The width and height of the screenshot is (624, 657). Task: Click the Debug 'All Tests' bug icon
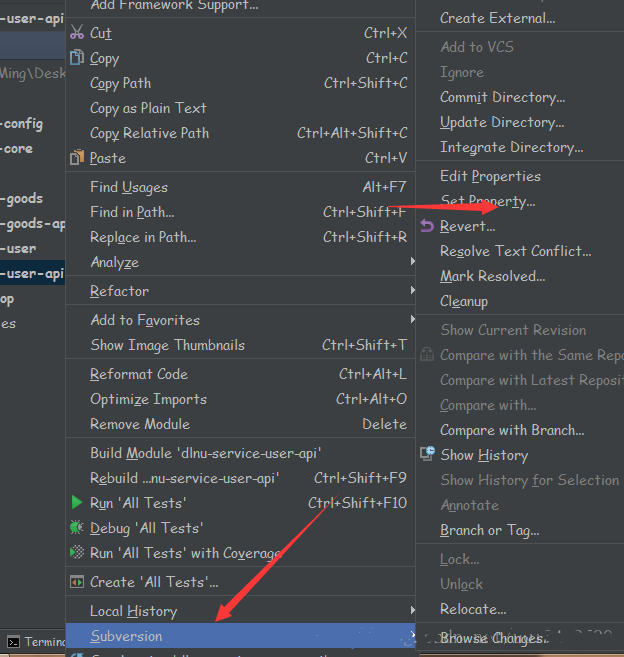click(77, 528)
